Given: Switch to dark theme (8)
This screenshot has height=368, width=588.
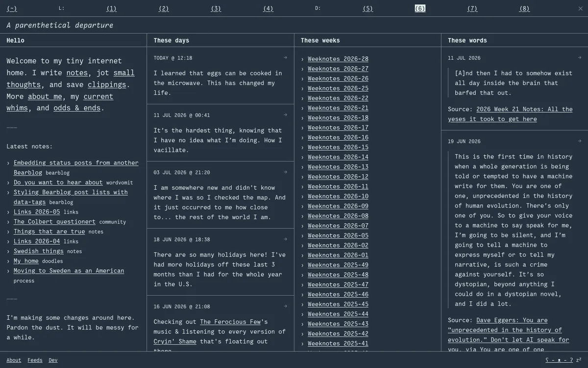Looking at the screenshot, I should point(524,8).
